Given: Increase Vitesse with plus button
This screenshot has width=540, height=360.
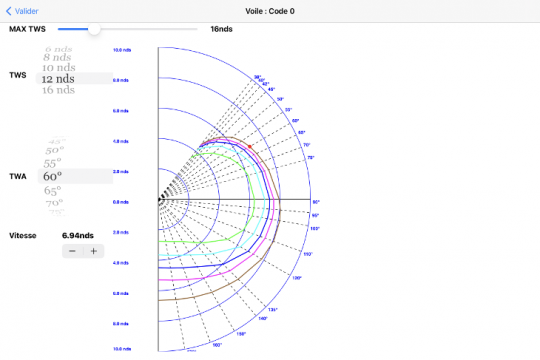Looking at the screenshot, I should pyautogui.click(x=94, y=251).
